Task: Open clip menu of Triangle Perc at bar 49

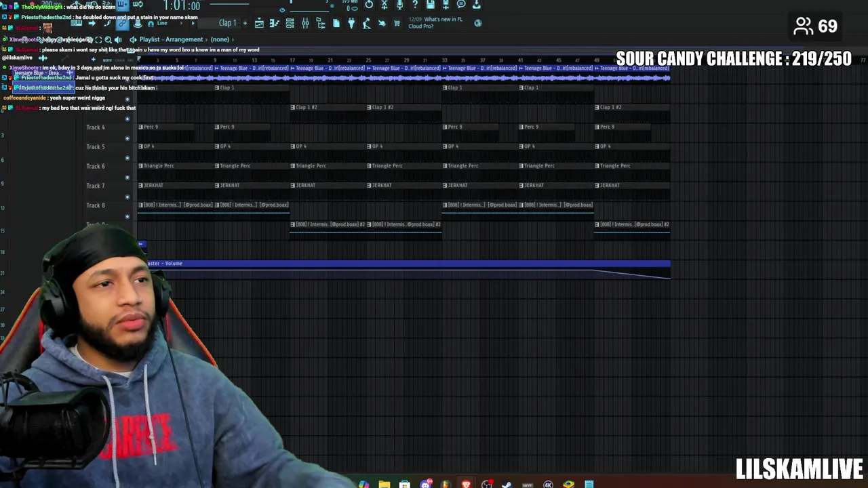Action: coord(597,165)
